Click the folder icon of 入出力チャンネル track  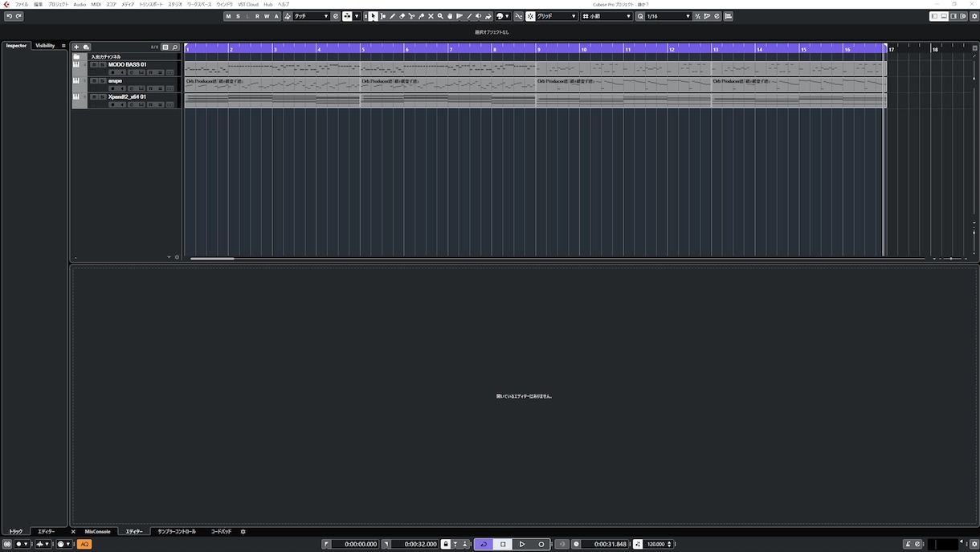pos(76,57)
